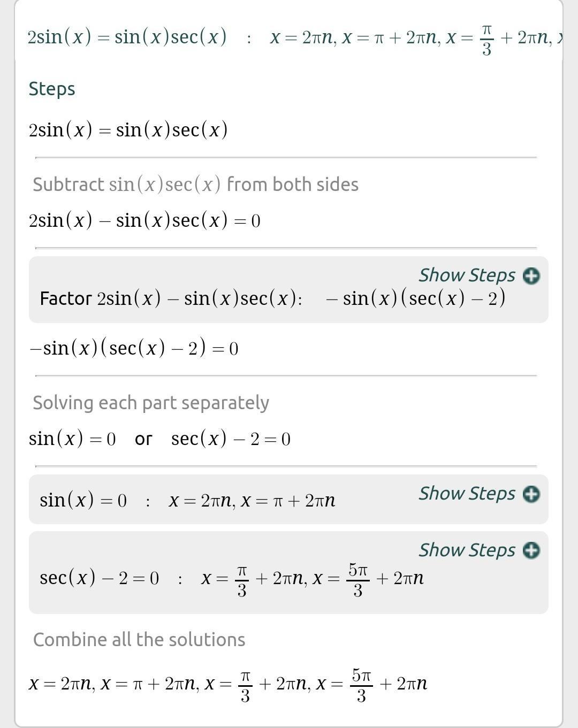The height and width of the screenshot is (728, 578).
Task: Expand Show Steps for sec(x)−2=0
Action: [467, 550]
